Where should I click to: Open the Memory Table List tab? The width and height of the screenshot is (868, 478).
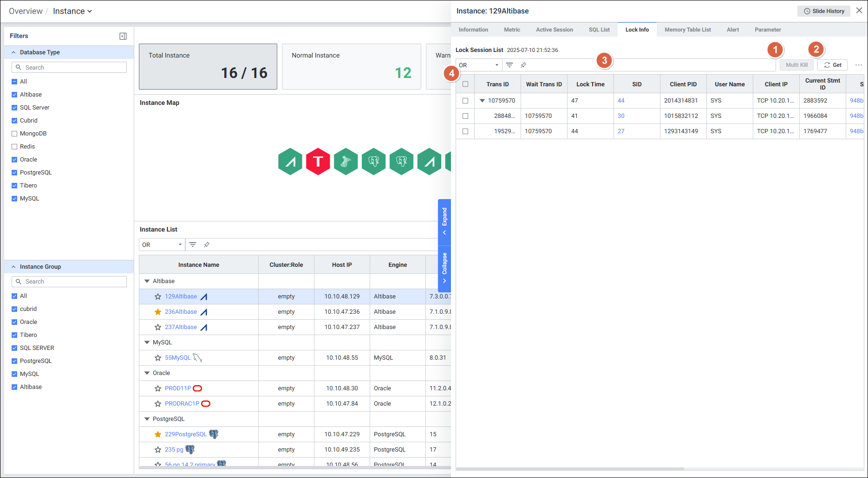click(x=687, y=30)
